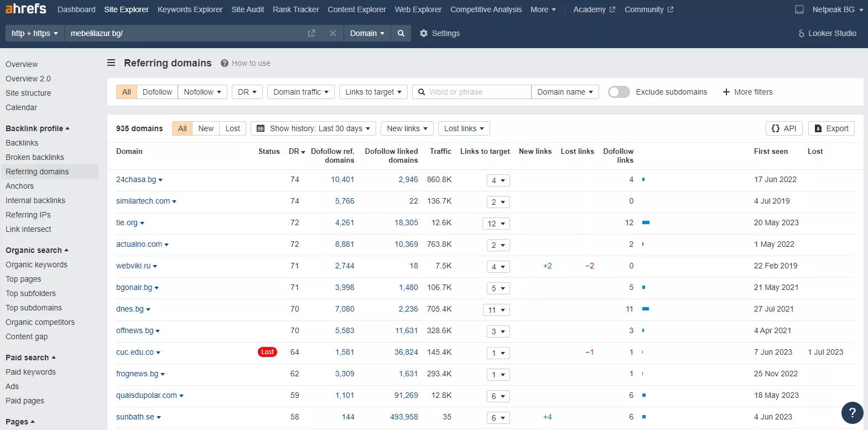Select the Dofollow filter
Viewport: 868px width, 430px height.
point(157,92)
